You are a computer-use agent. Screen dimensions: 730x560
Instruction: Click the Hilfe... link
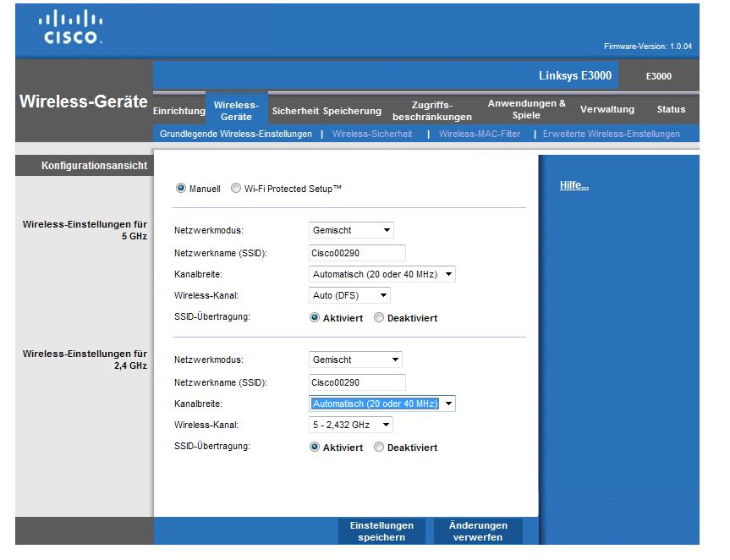(574, 185)
